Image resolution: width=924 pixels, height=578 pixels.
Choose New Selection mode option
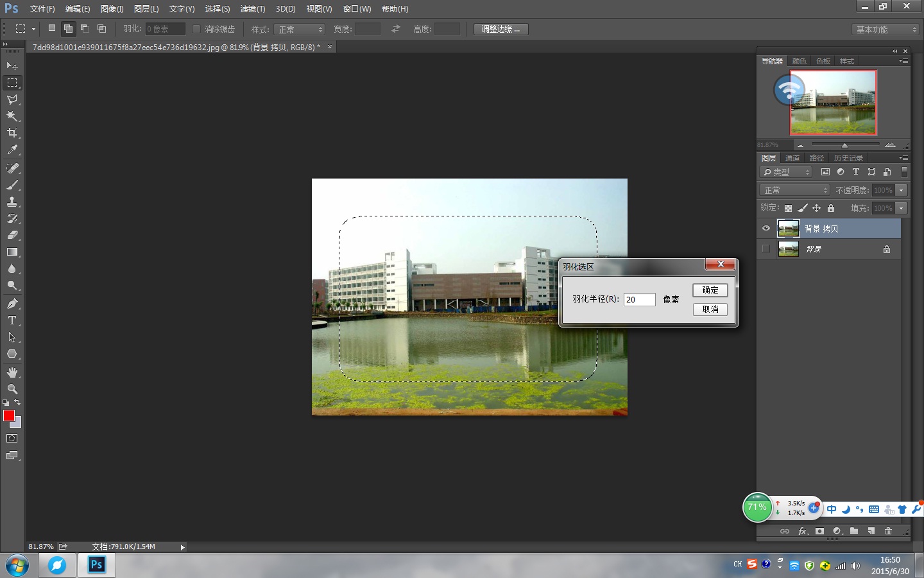tap(52, 29)
